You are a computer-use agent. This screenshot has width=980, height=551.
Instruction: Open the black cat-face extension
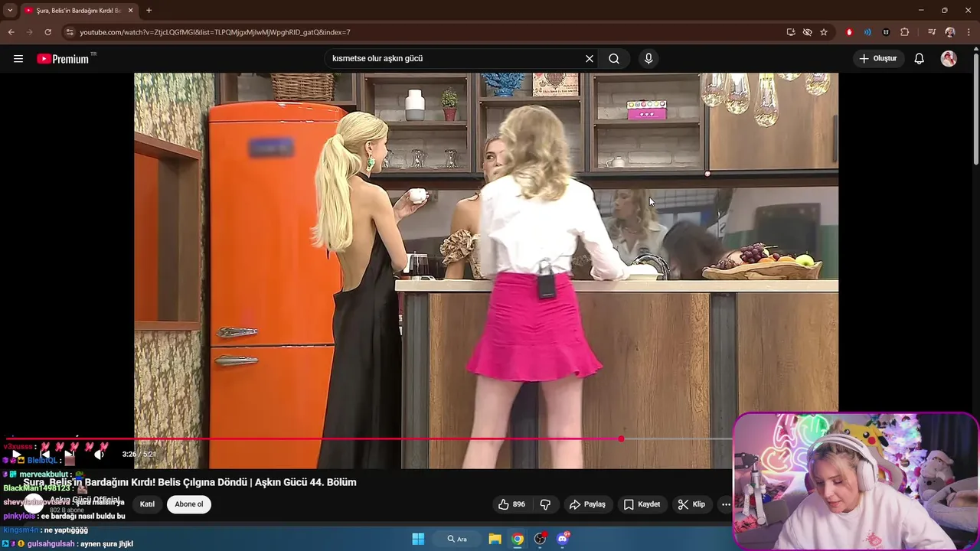pos(886,32)
